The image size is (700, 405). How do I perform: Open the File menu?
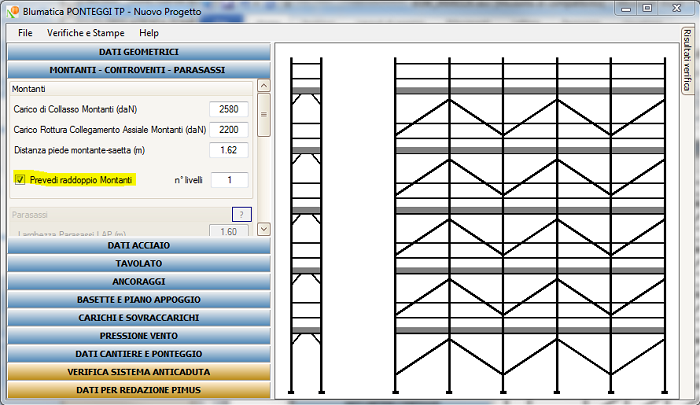(x=25, y=33)
